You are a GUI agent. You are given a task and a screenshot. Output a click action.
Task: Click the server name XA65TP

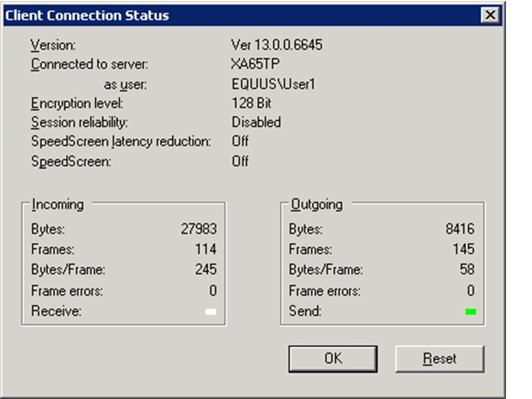(255, 64)
